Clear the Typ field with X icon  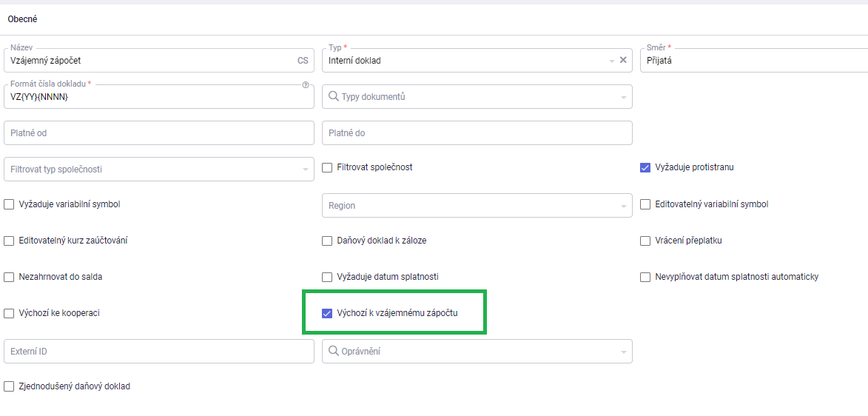(x=623, y=61)
